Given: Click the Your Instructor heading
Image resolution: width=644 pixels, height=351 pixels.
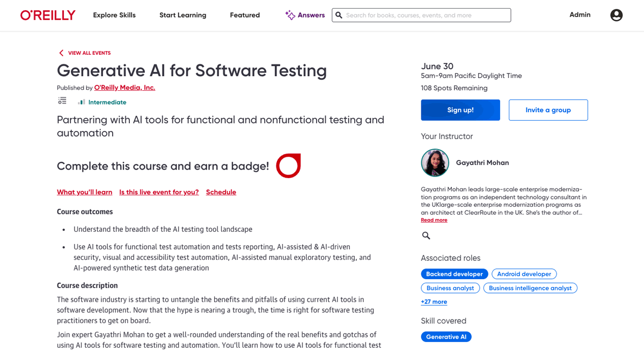Looking at the screenshot, I should (447, 136).
